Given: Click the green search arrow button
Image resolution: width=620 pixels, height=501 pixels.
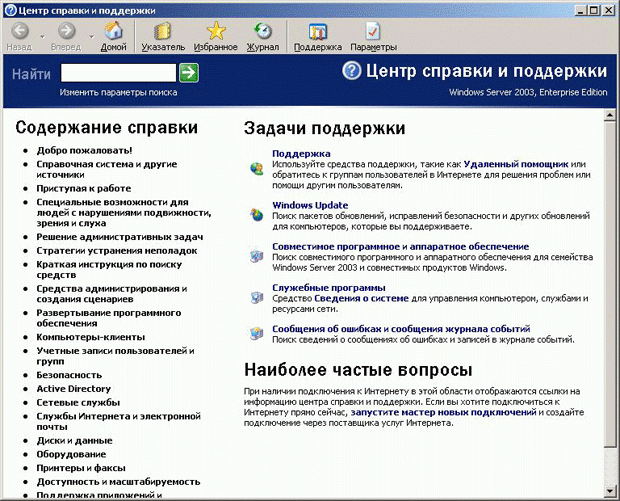Looking at the screenshot, I should [x=189, y=73].
